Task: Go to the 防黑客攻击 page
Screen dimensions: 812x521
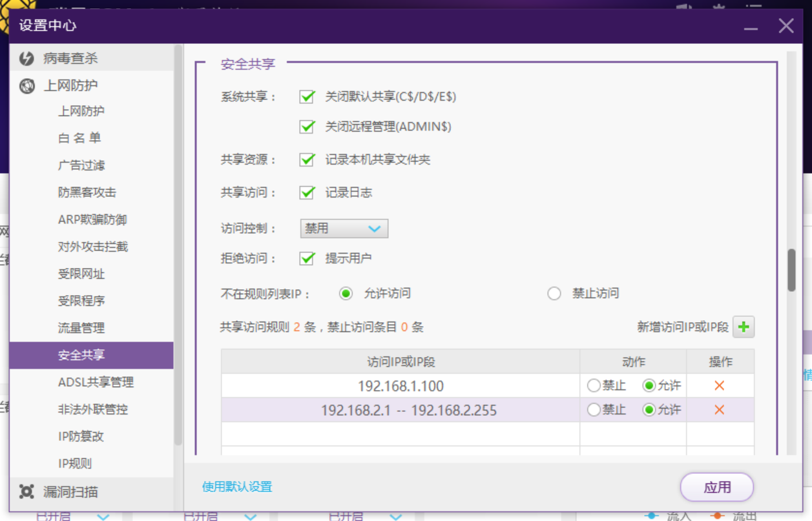Action: point(87,192)
